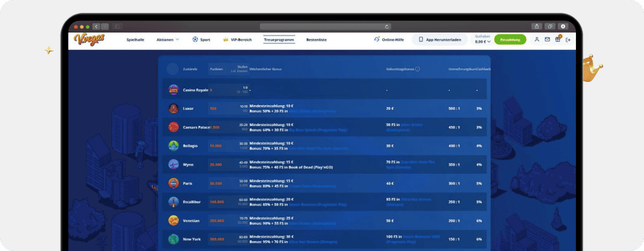Click the 'Punkten' column header
Screen dimensions: 644x251
216,69
